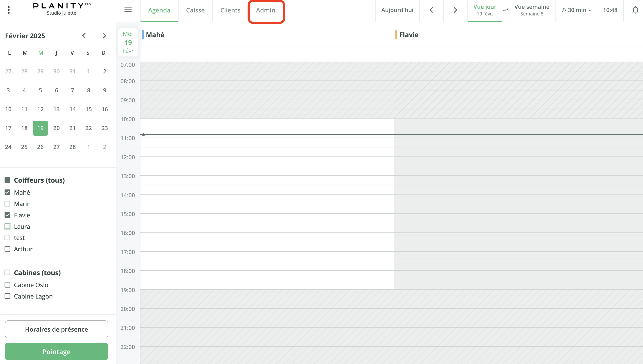Open the Admin section
This screenshot has width=643, height=364.
tap(266, 10)
